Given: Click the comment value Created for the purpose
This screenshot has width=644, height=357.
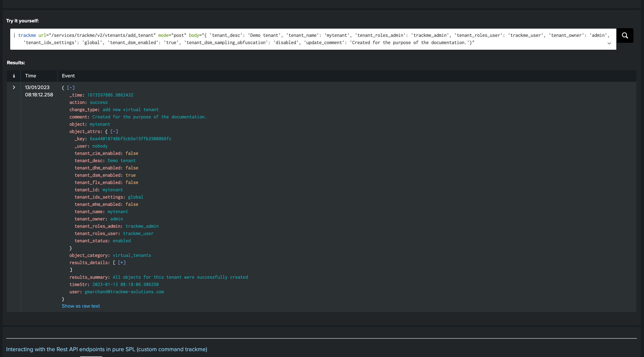Looking at the screenshot, I should pyautogui.click(x=150, y=117).
